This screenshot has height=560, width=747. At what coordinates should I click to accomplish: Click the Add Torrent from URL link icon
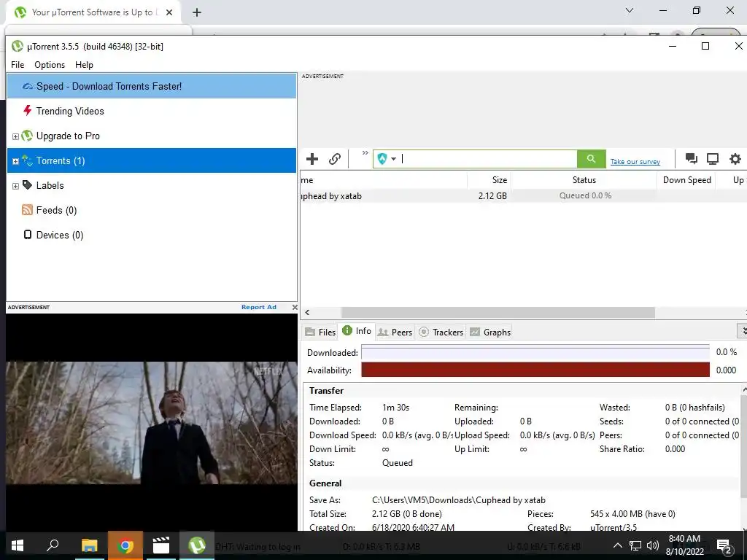tap(335, 158)
